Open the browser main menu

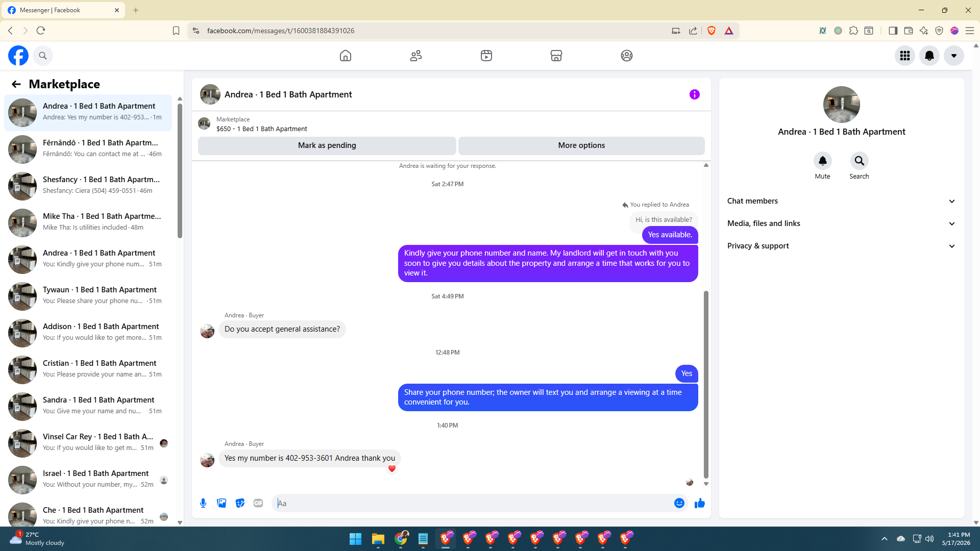(970, 31)
